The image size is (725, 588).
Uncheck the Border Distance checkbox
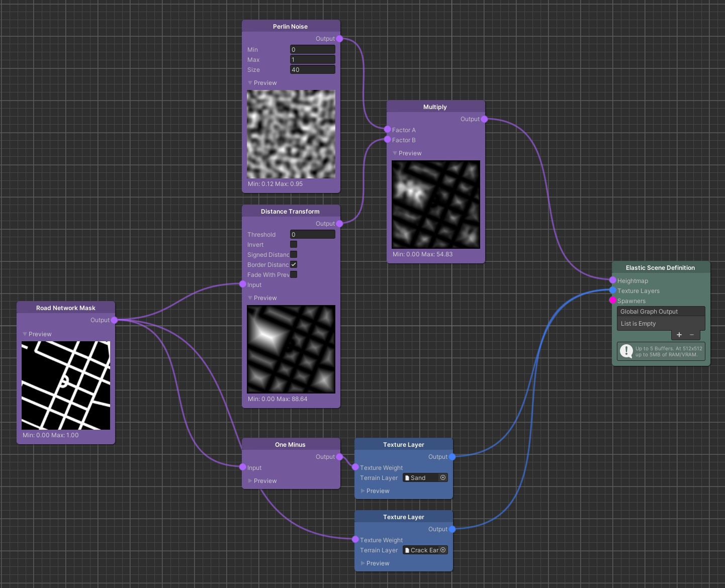click(x=294, y=265)
